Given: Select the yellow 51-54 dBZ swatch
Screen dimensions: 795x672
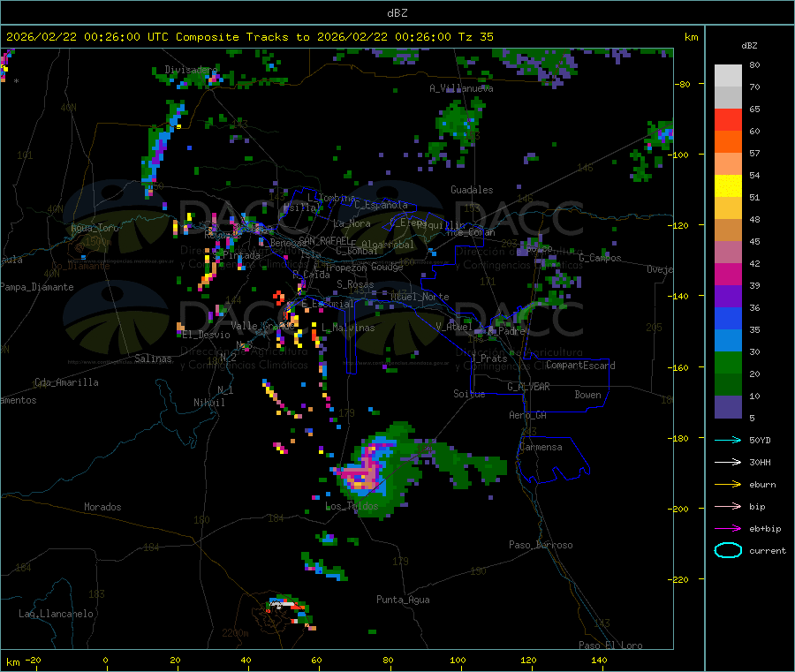Looking at the screenshot, I should [728, 186].
